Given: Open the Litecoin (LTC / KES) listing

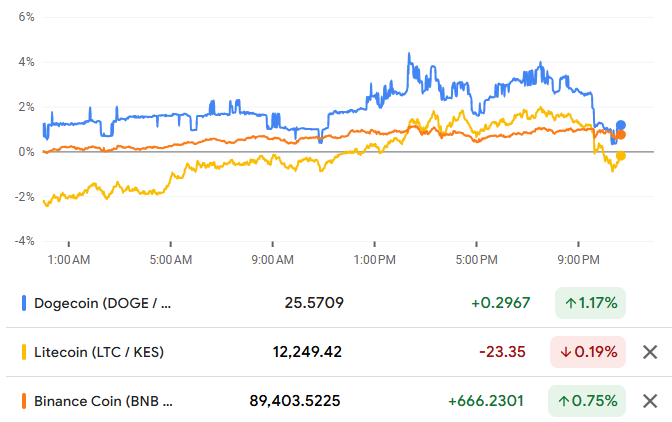Looking at the screenshot, I should point(99,352).
